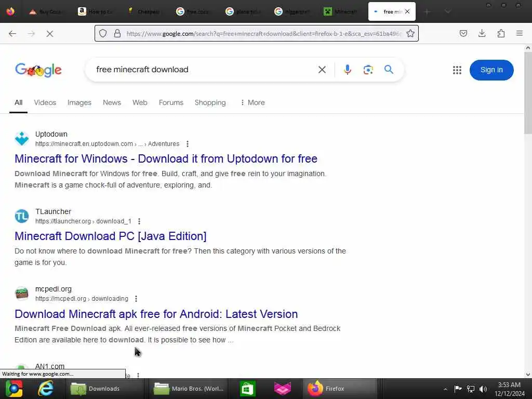Select the News search filter
Screen dimensions: 532x399
coord(112,102)
